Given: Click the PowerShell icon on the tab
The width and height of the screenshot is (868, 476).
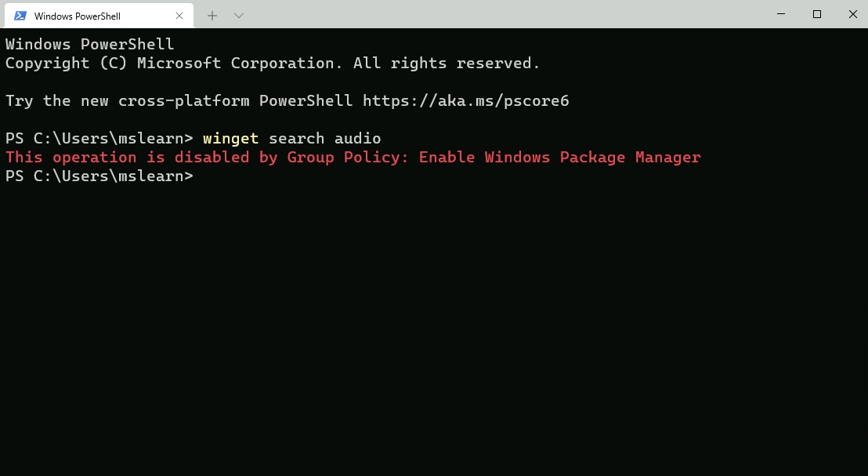Looking at the screenshot, I should pyautogui.click(x=20, y=15).
